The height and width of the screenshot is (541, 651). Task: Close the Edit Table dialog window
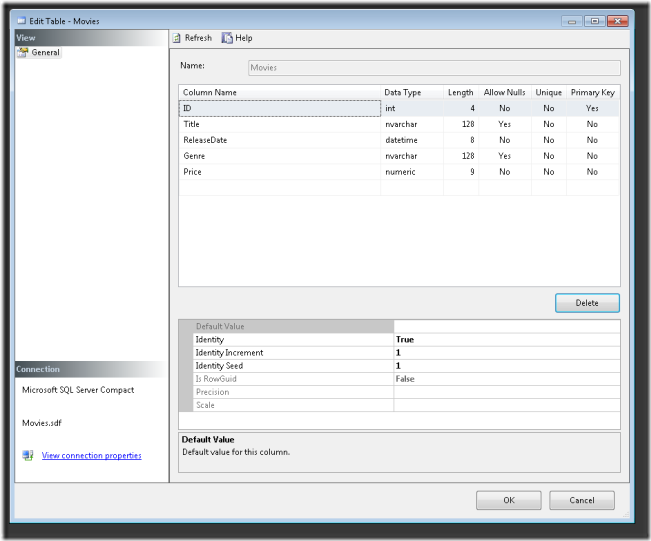pos(617,20)
